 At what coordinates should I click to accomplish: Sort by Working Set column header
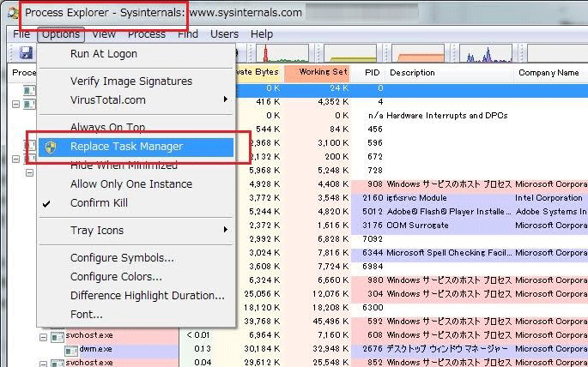pos(317,73)
